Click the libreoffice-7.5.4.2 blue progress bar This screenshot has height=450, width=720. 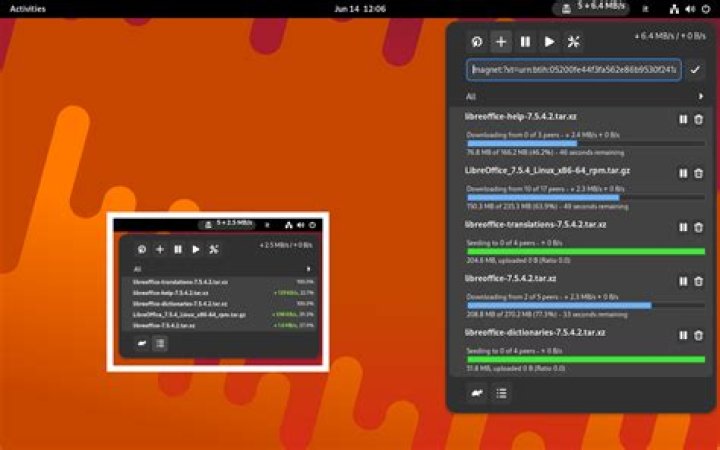click(586, 306)
